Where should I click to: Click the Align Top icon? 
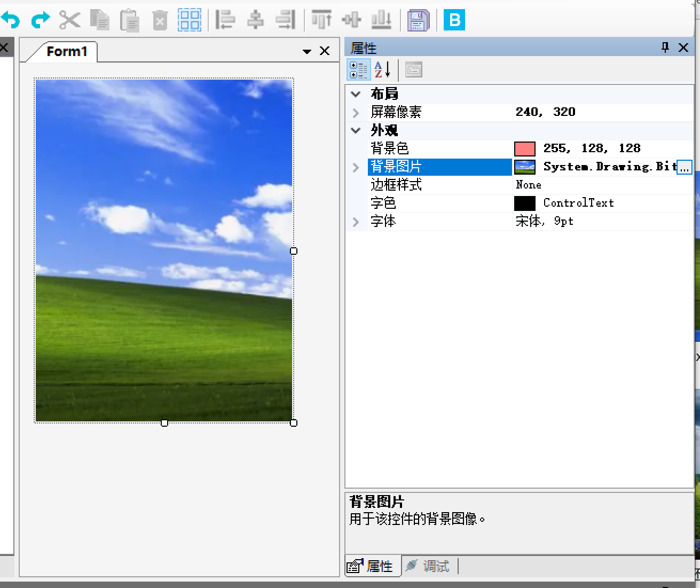[x=321, y=20]
